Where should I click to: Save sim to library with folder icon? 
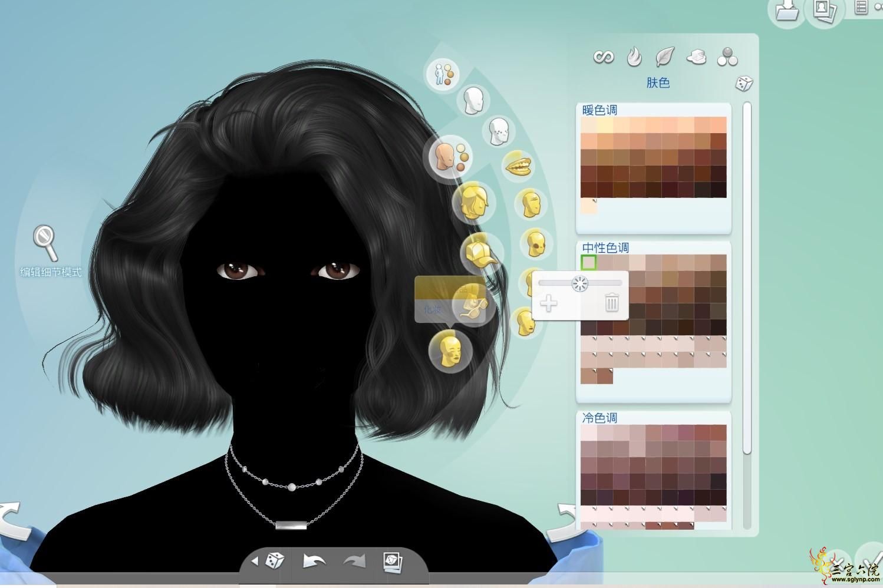point(787,11)
